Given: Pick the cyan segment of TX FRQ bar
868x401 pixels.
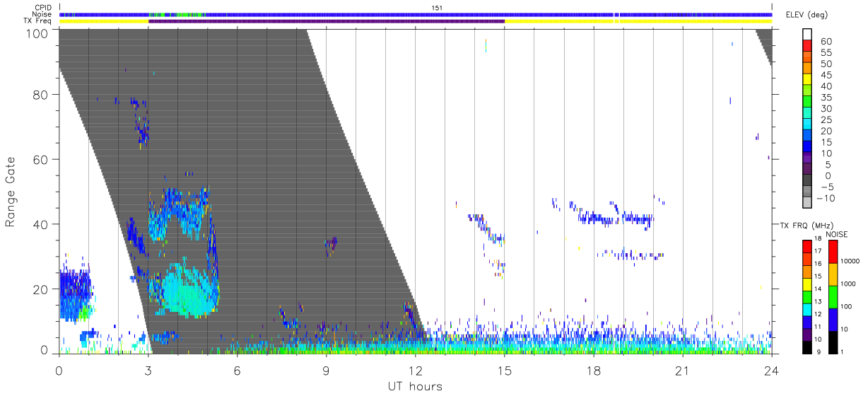Looking at the screenshot, I should tap(808, 308).
